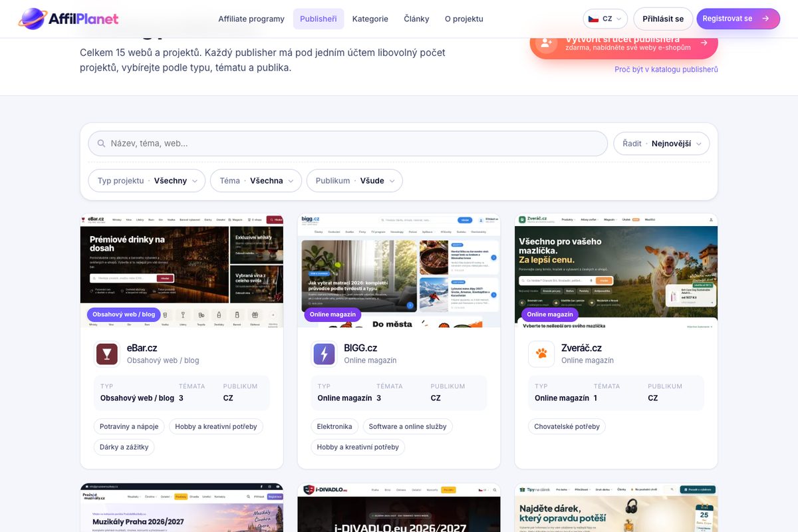Image resolution: width=798 pixels, height=532 pixels.
Task: Click the eBar.cz wine glass icon
Action: 107,354
